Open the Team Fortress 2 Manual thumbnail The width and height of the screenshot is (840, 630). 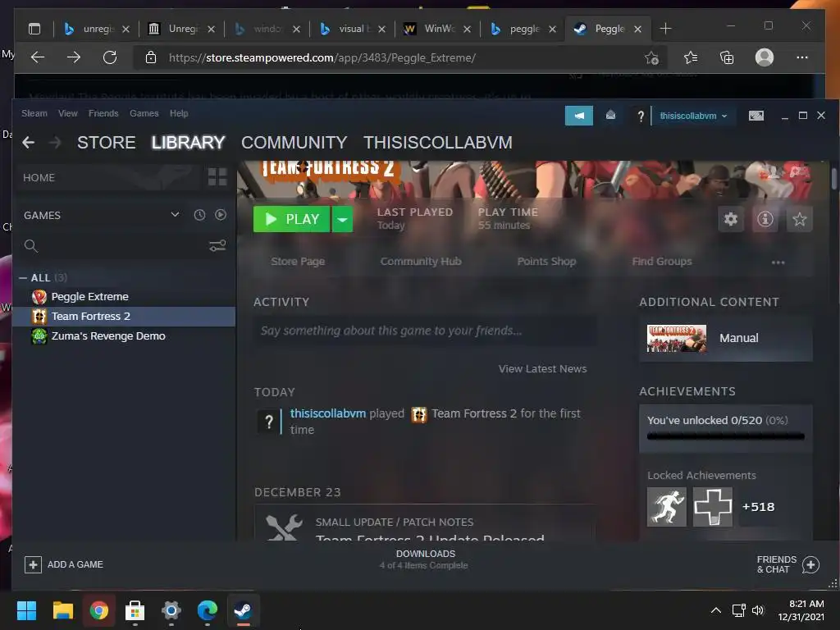point(676,338)
